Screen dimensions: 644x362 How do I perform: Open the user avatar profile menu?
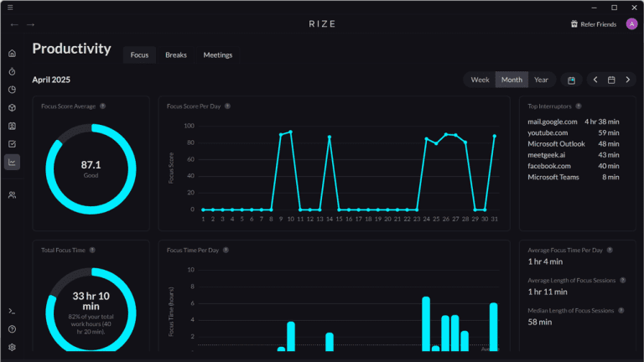click(631, 23)
